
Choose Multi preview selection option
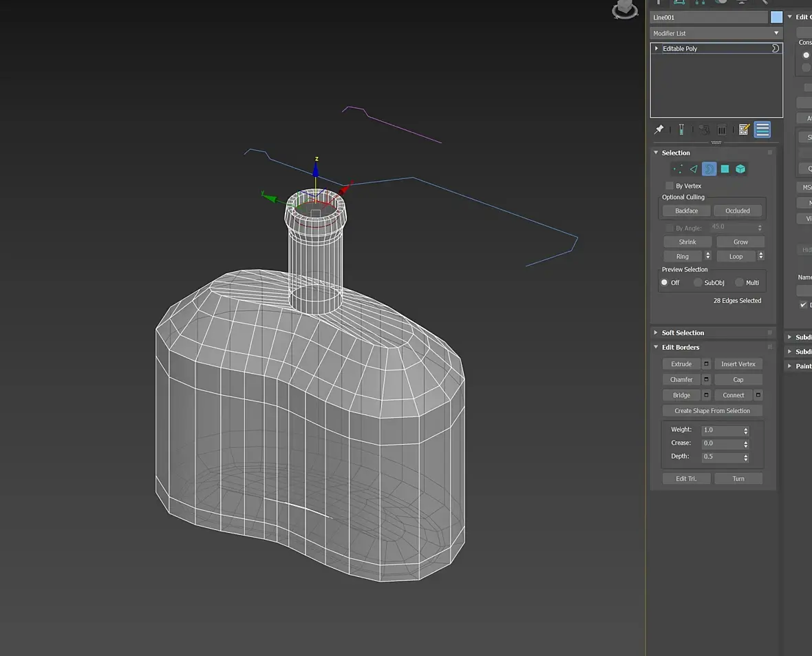pyautogui.click(x=739, y=283)
